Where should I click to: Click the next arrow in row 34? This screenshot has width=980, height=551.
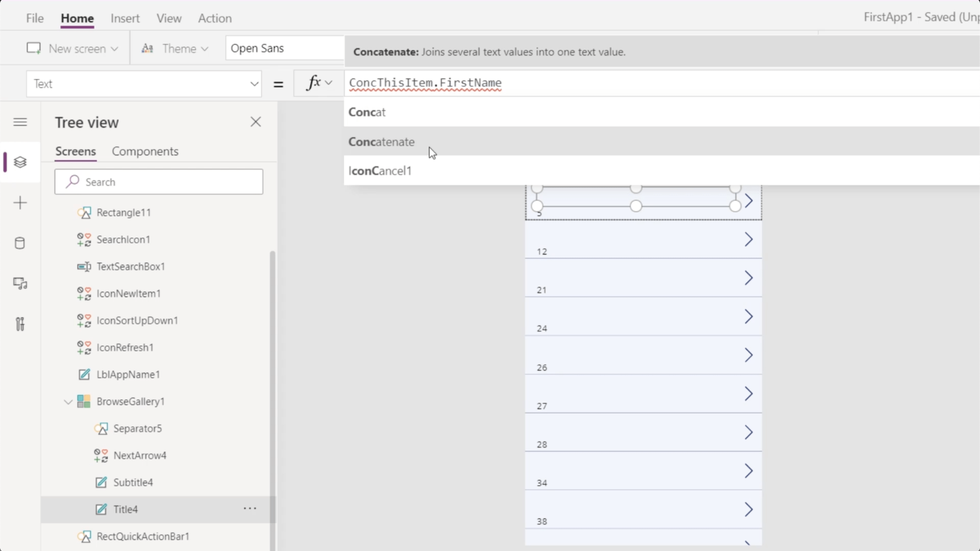pyautogui.click(x=748, y=470)
